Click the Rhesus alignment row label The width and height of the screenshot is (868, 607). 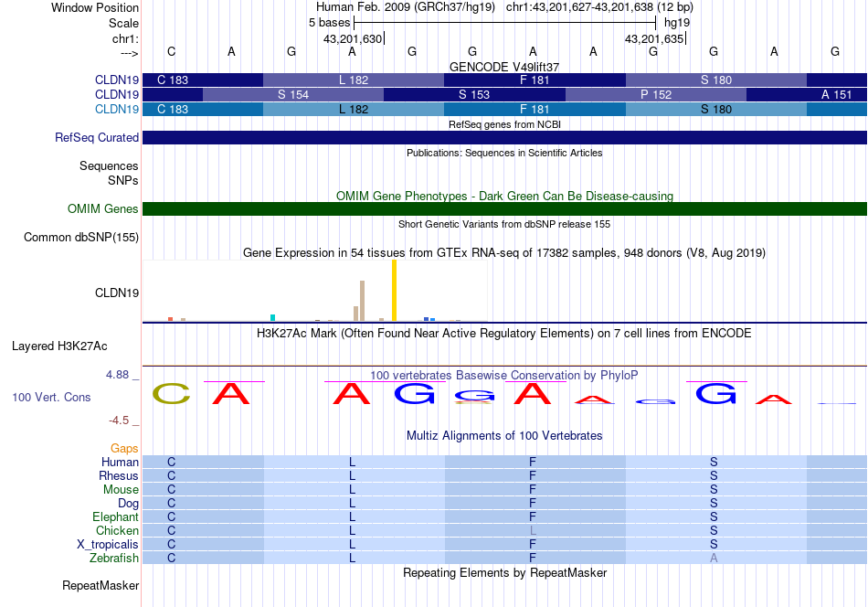[x=119, y=475]
